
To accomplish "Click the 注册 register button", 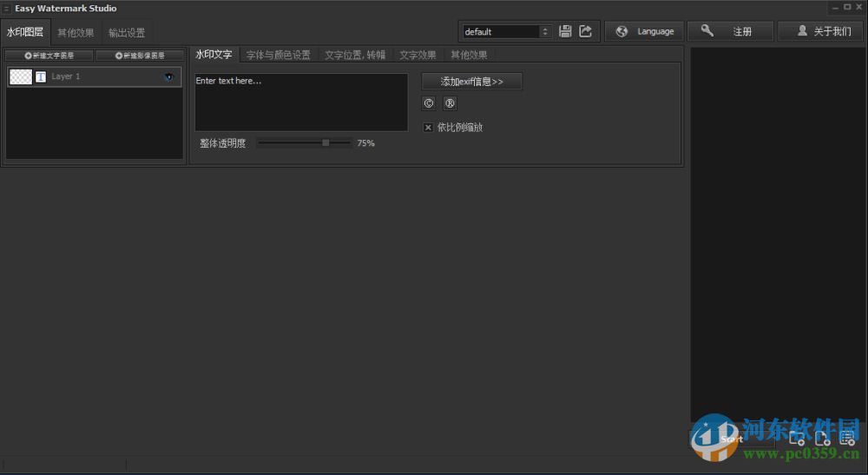I will pyautogui.click(x=730, y=31).
